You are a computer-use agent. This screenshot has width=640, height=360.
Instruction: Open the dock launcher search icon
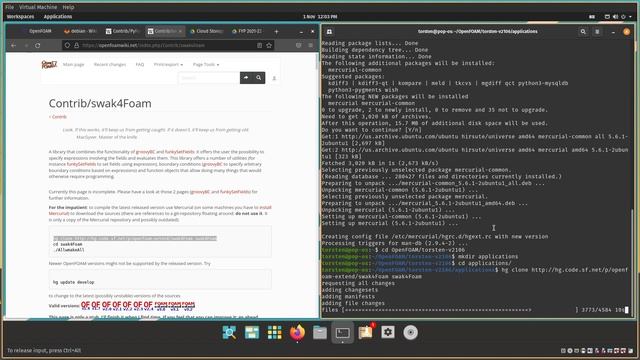(229, 333)
